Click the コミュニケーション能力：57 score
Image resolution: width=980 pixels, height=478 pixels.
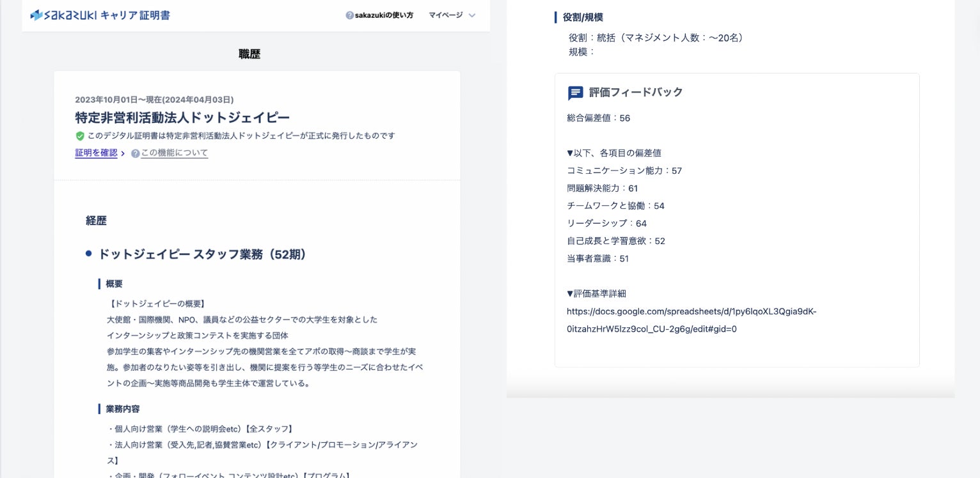(624, 171)
